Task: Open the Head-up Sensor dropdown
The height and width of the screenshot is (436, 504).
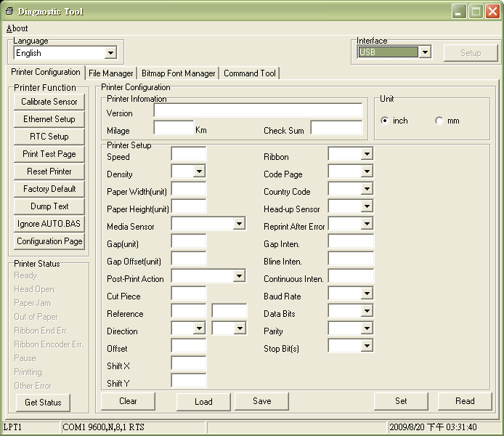Action: (x=367, y=206)
